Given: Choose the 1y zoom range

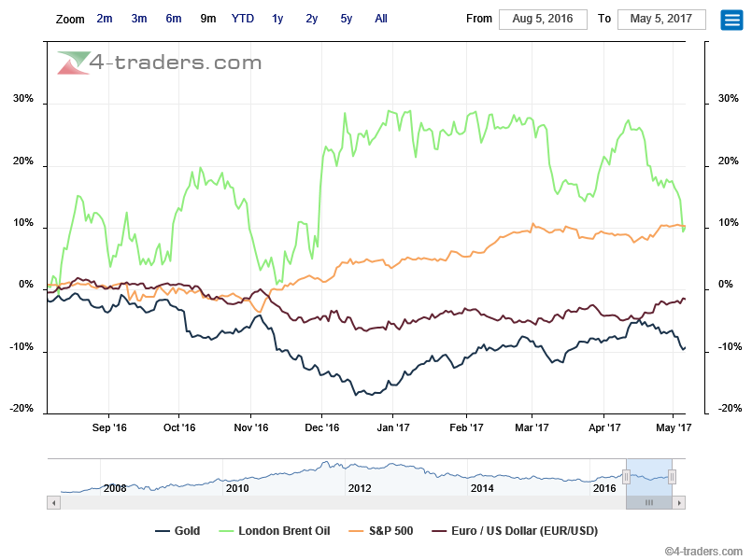Looking at the screenshot, I should [x=277, y=19].
